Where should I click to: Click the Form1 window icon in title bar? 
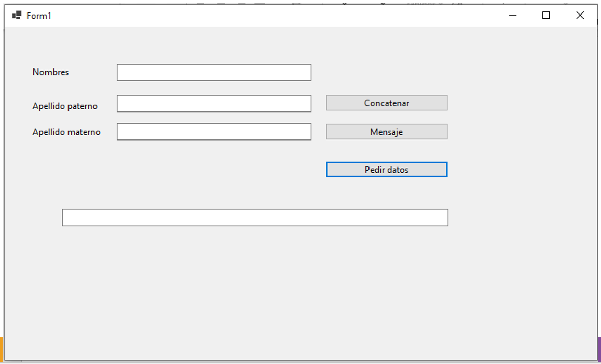point(17,16)
